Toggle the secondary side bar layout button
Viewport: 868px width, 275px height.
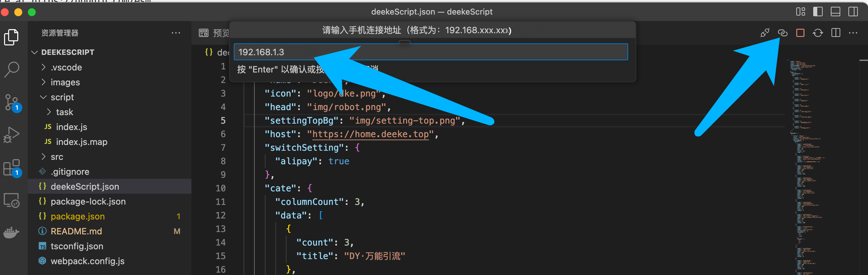point(853,12)
